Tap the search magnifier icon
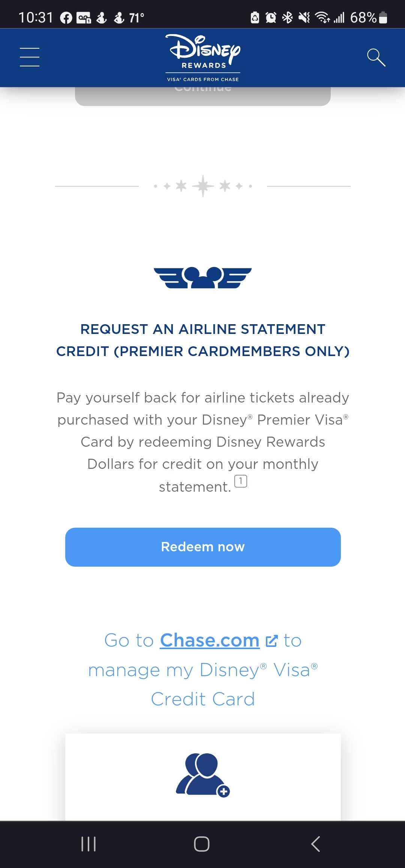Image resolution: width=405 pixels, height=868 pixels. [376, 57]
